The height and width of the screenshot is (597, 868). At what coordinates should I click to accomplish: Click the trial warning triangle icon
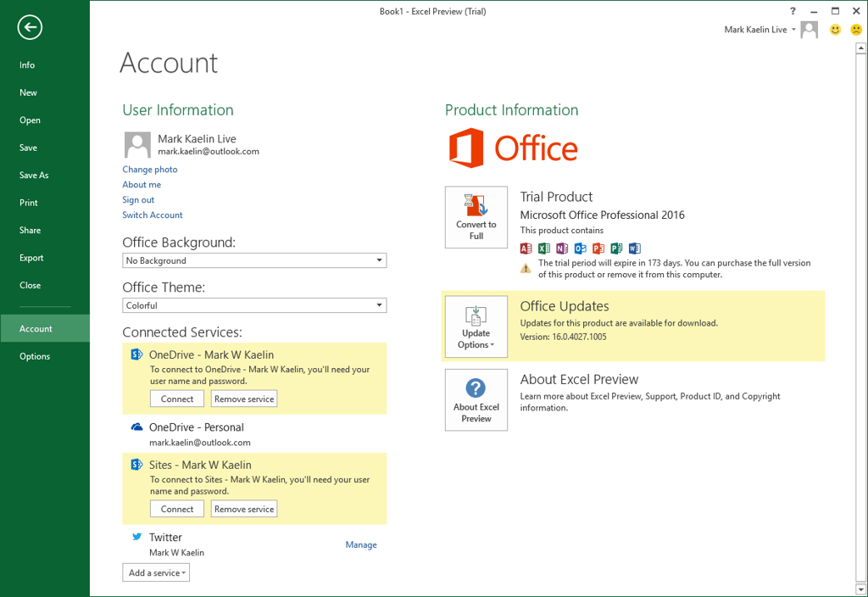[x=526, y=269]
